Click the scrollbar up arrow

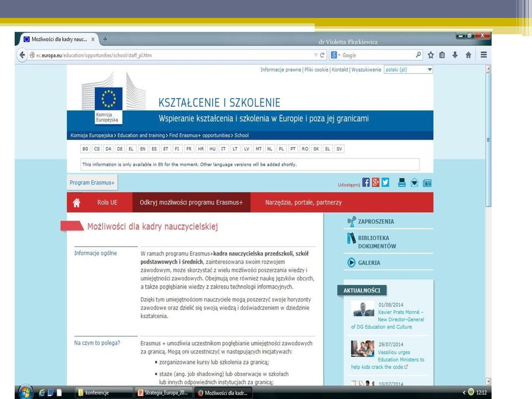(488, 69)
